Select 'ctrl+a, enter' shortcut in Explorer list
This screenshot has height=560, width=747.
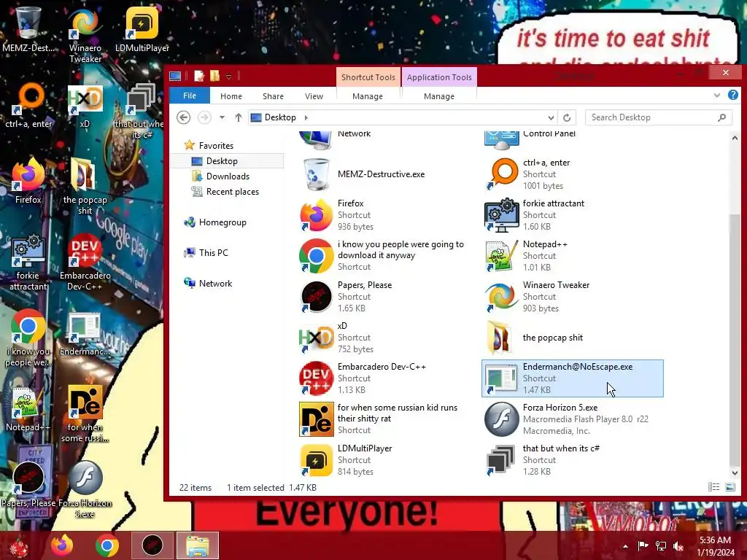[572, 174]
